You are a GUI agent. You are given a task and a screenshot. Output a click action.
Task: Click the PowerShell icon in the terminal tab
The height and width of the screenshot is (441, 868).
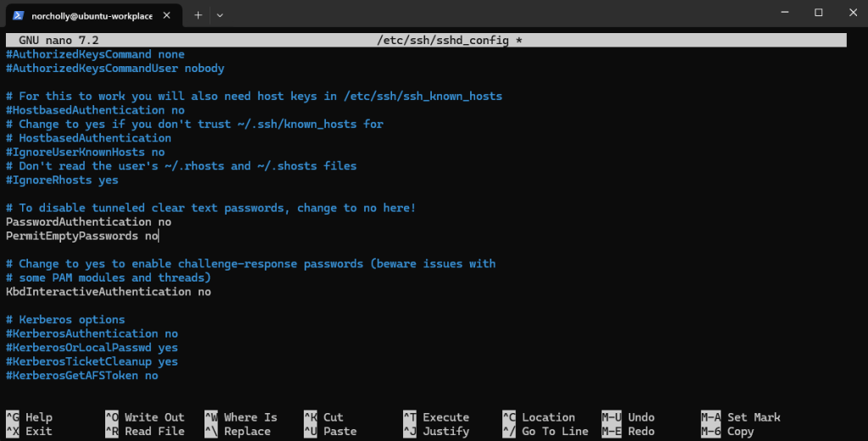[18, 14]
